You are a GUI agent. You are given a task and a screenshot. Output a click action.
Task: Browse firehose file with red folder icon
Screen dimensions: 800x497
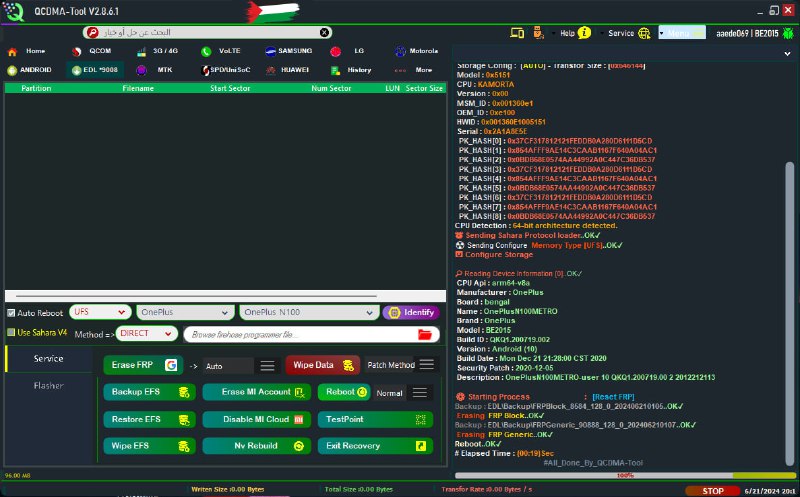(424, 334)
